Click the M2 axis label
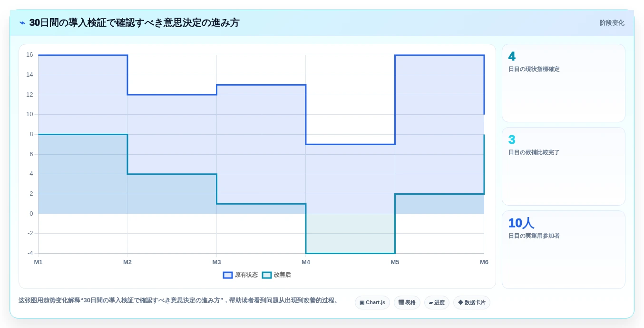644x328 pixels. click(127, 262)
